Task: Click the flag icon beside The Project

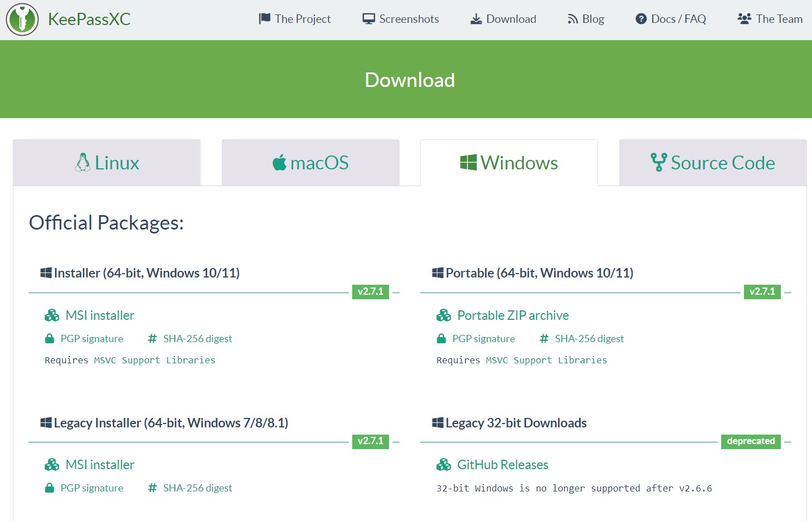Action: pyautogui.click(x=264, y=17)
